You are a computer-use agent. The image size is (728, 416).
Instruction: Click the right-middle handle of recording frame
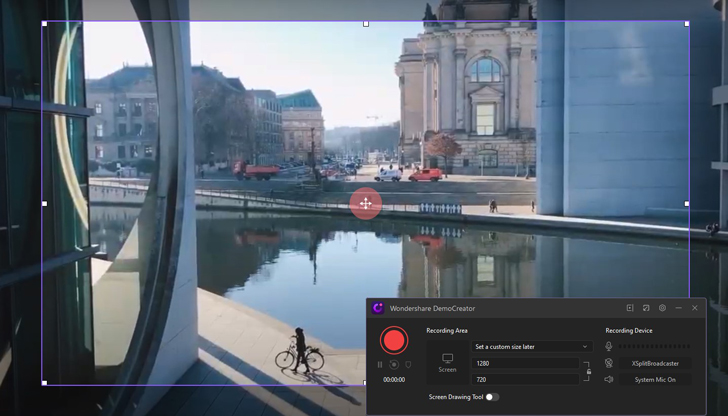click(x=687, y=203)
